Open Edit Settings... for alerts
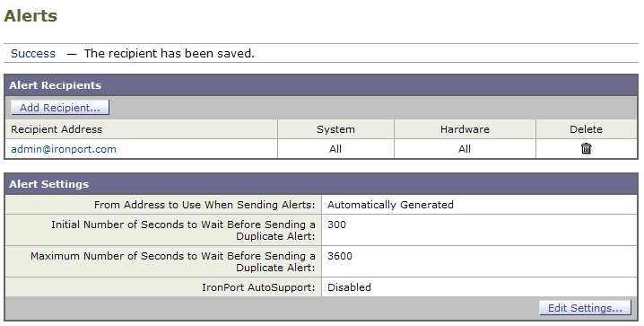 [585, 308]
